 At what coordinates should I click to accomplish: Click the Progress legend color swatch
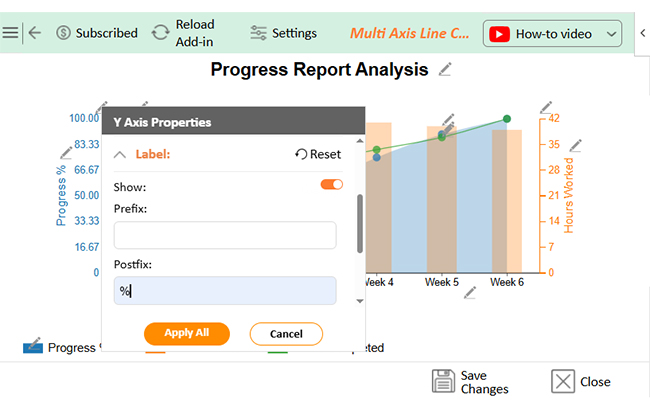32,347
